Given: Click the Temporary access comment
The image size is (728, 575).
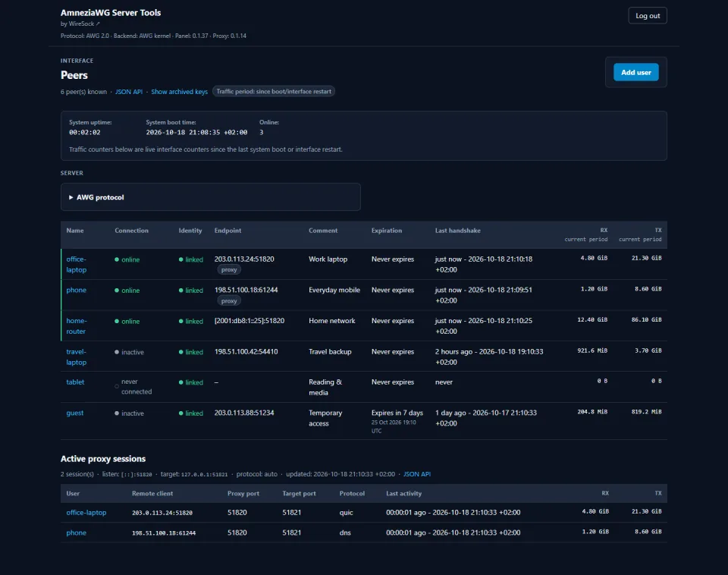Looking at the screenshot, I should 325,418.
